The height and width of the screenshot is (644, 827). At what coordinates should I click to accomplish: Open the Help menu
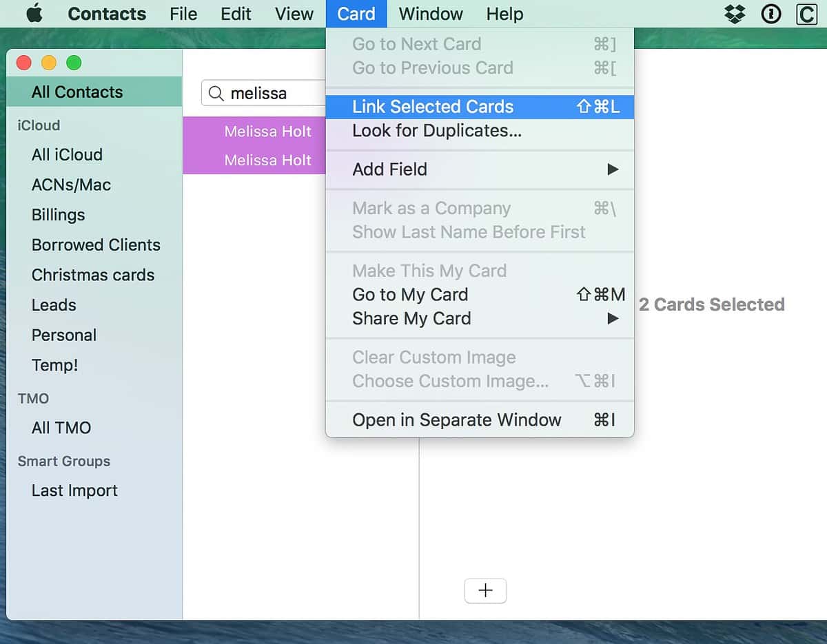(x=504, y=14)
